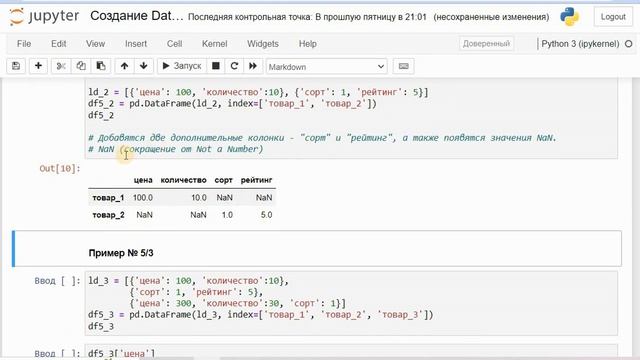The image size is (640, 360).
Task: Click column header цена
Action: point(143,180)
